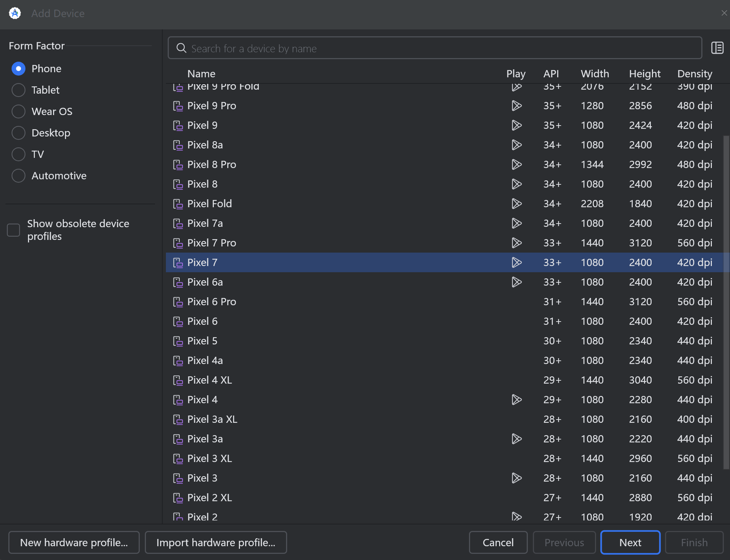Click the device icon beside Pixel 5
This screenshot has width=730, height=560.
pos(178,341)
